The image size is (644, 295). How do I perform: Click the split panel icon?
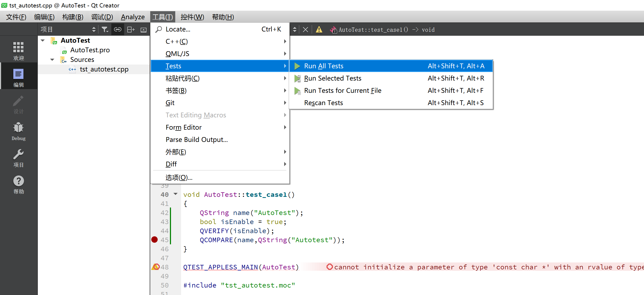[x=131, y=30]
